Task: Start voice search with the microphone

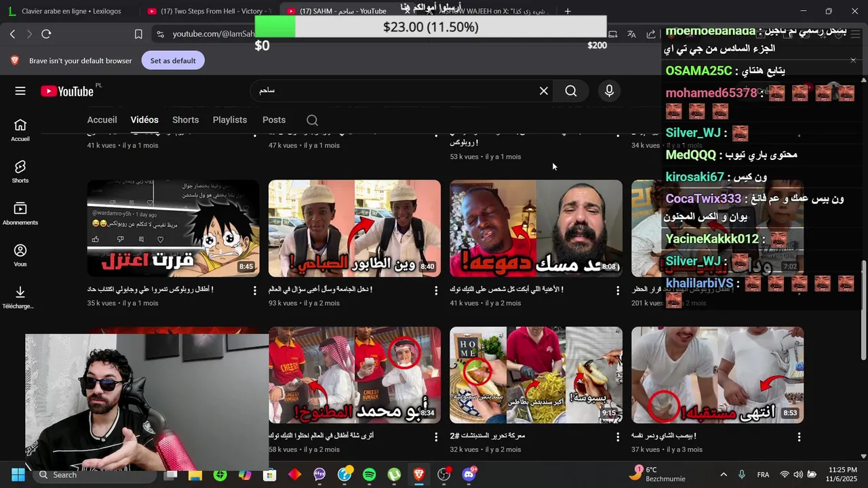Action: [x=609, y=91]
